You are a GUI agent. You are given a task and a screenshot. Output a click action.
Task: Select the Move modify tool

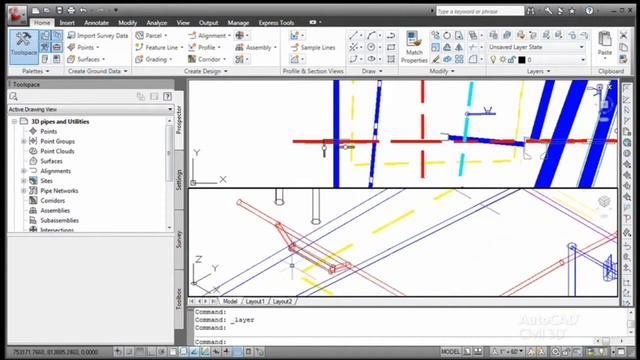(x=435, y=36)
